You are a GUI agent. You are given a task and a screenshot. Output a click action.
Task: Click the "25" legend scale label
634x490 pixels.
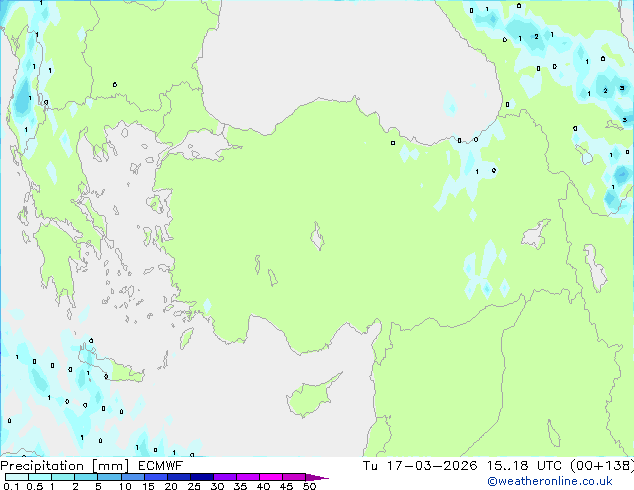194,486
